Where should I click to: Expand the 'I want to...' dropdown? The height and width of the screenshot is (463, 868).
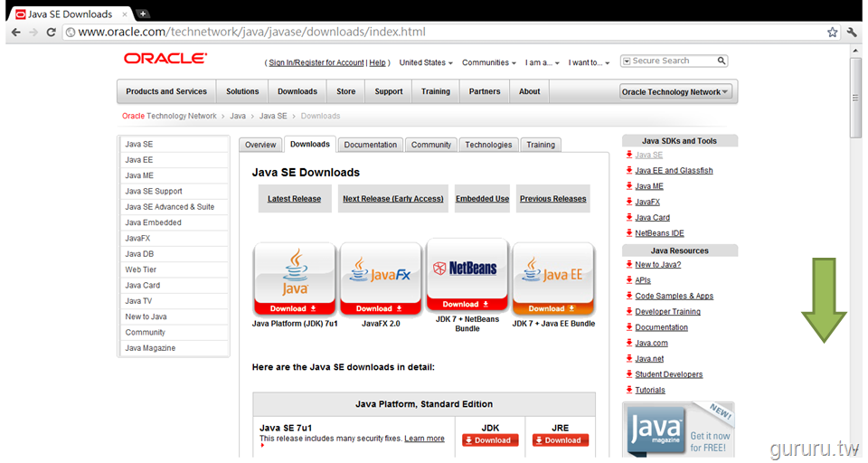pos(589,62)
